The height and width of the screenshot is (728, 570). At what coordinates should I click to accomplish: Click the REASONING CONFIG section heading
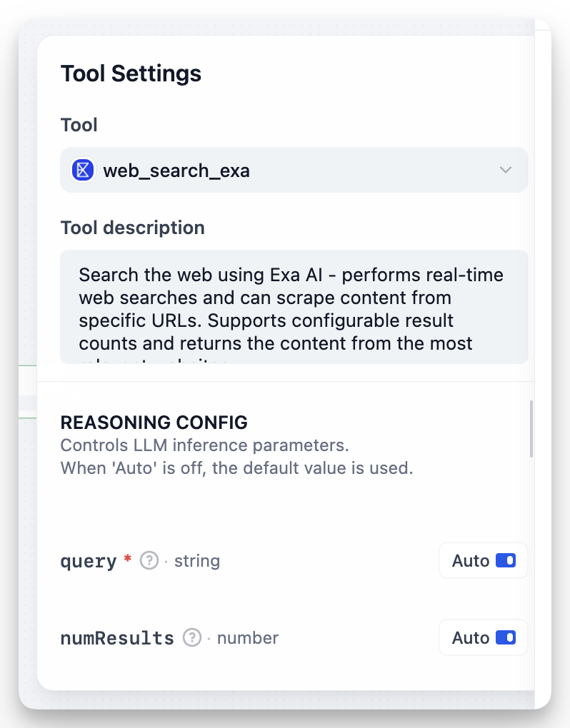coord(154,423)
